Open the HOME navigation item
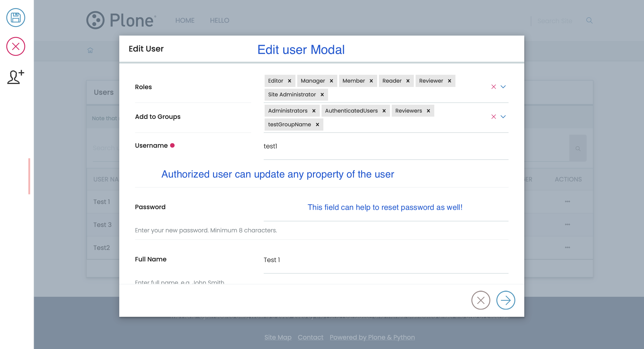Screen dimensions: 644x349 click(185, 20)
